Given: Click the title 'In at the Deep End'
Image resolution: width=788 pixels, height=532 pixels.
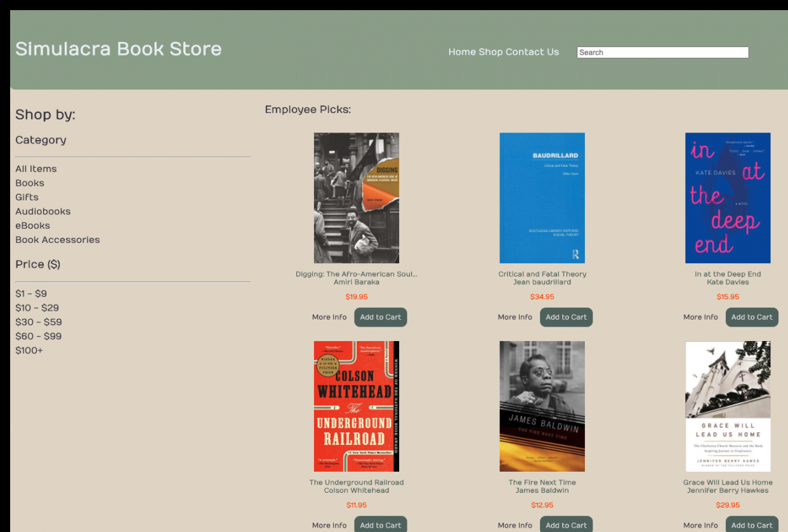Looking at the screenshot, I should pos(728,274).
